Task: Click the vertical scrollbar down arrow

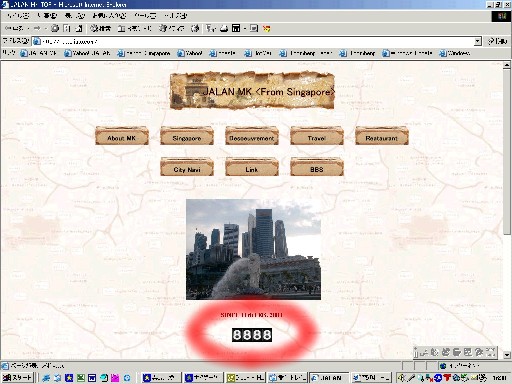Action: coord(507,355)
